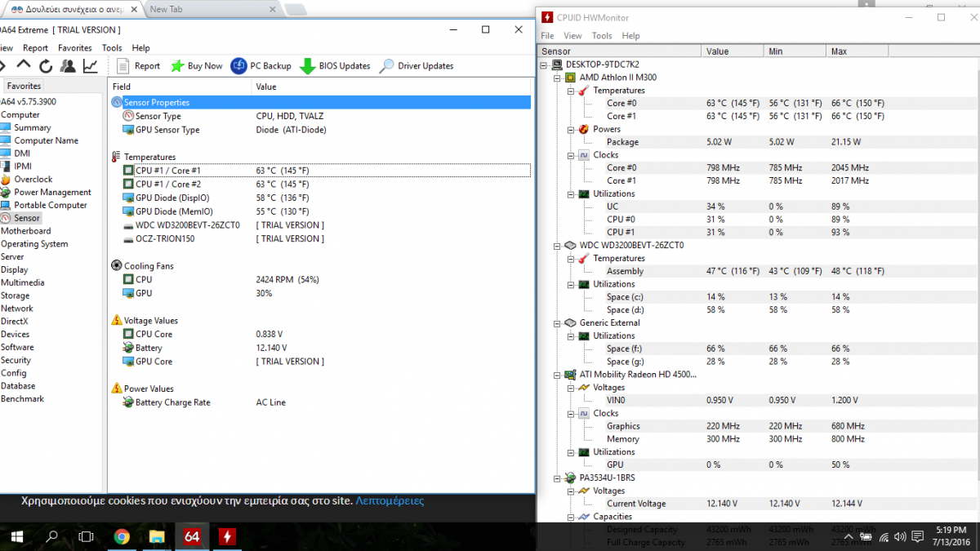The height and width of the screenshot is (551, 980).
Task: Select GPU Diode (DispIO) row
Action: coord(321,198)
